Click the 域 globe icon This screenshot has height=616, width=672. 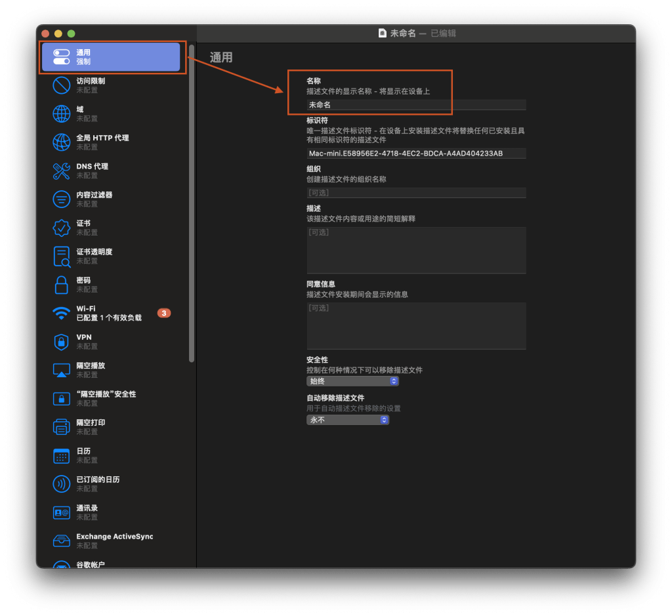(61, 113)
